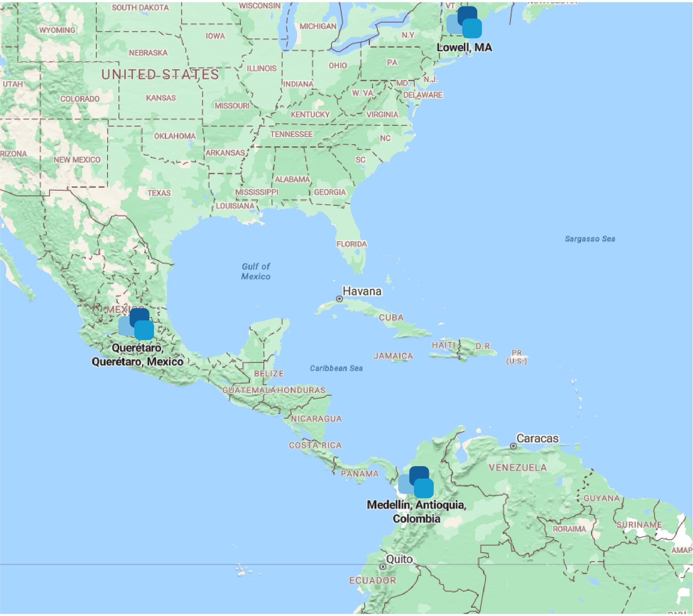693x616 pixels.
Task: Select the COSTA RICA country label
Action: pyautogui.click(x=315, y=445)
